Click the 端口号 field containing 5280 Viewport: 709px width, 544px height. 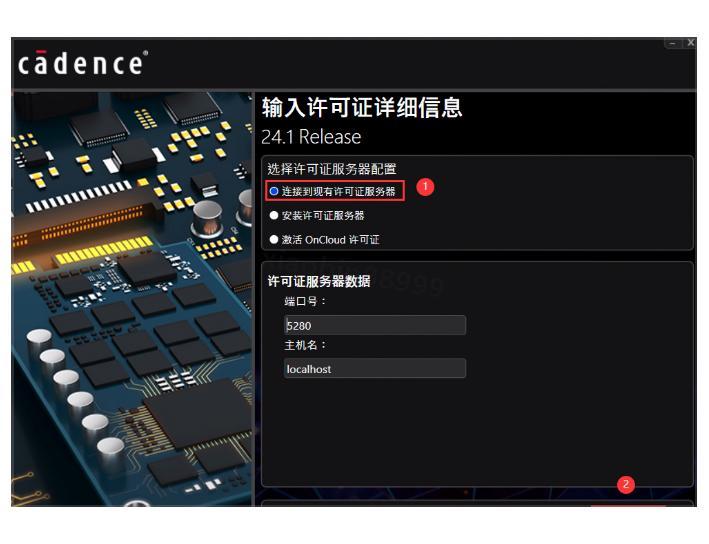click(375, 325)
